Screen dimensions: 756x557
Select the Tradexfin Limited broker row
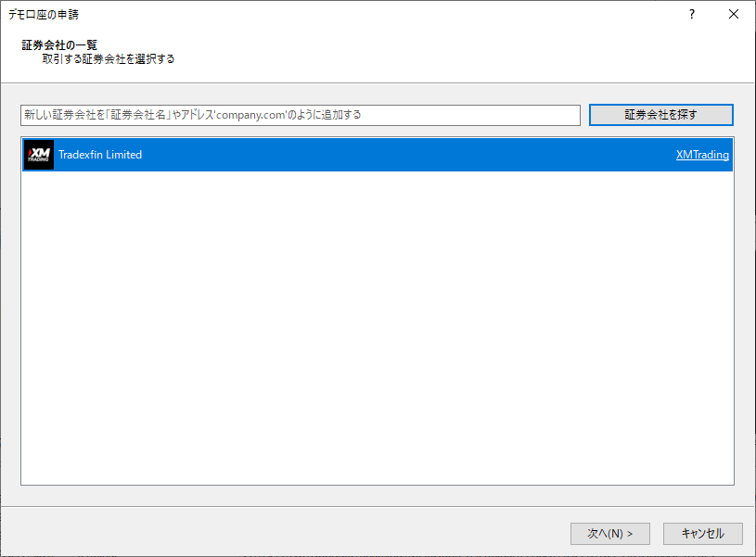point(378,155)
